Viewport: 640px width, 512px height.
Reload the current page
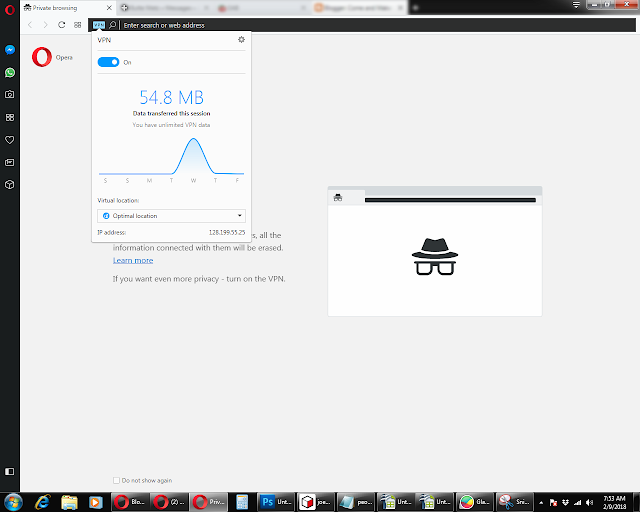pos(62,25)
